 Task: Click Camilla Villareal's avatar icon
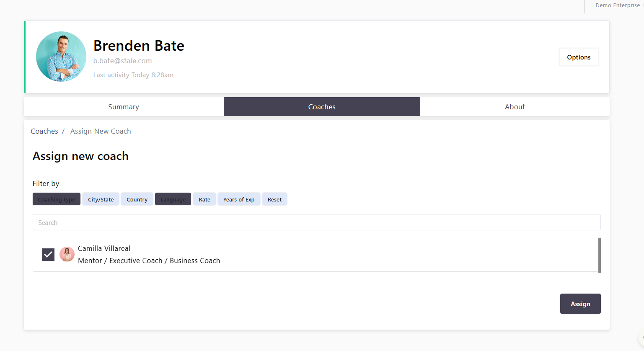[67, 254]
